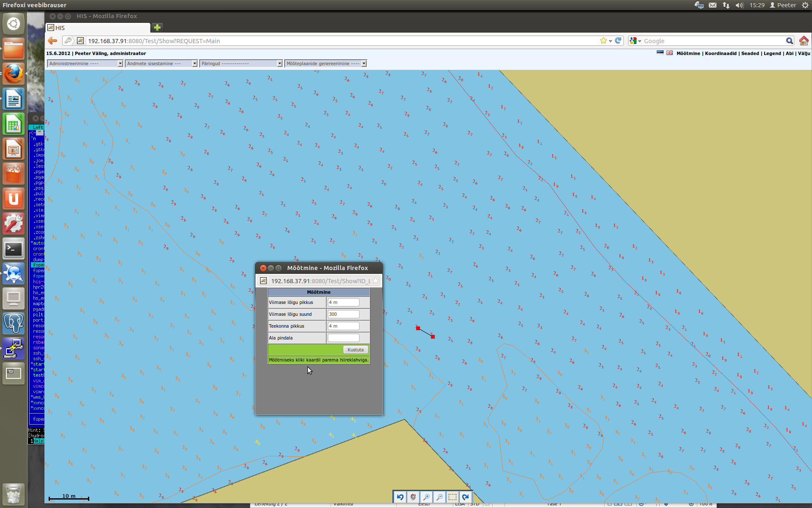Choose the rectangle selection tool
812x508 pixels.
pyautogui.click(x=453, y=497)
